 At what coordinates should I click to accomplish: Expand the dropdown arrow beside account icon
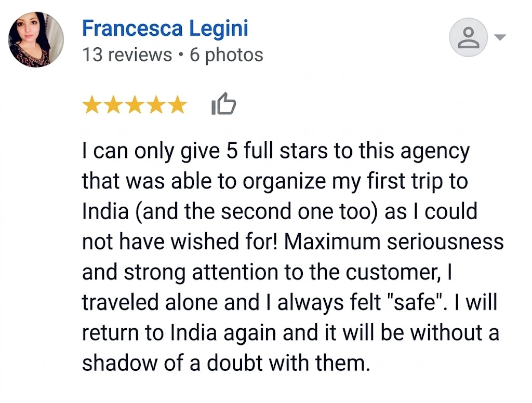point(500,38)
